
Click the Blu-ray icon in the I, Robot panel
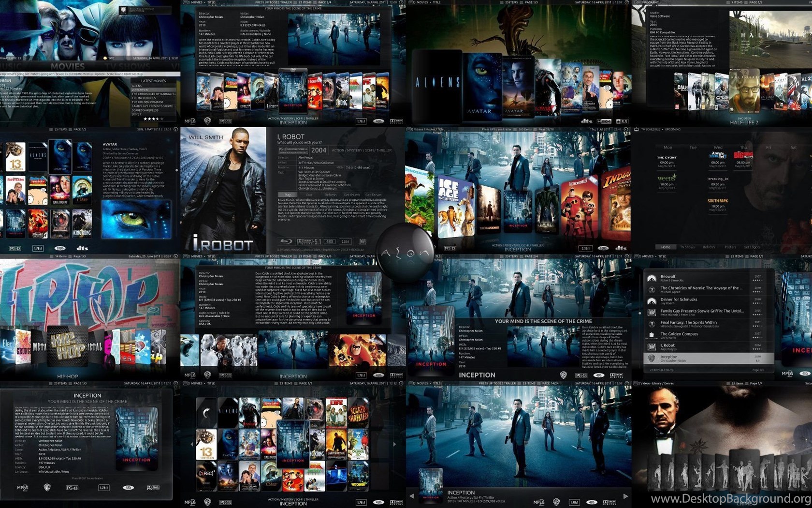tap(287, 241)
